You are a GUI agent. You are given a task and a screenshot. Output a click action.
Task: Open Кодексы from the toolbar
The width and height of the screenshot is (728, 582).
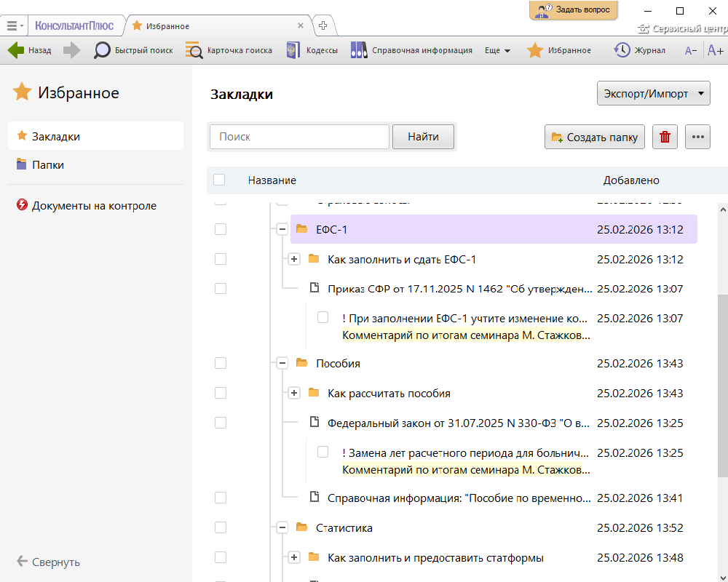pos(312,50)
